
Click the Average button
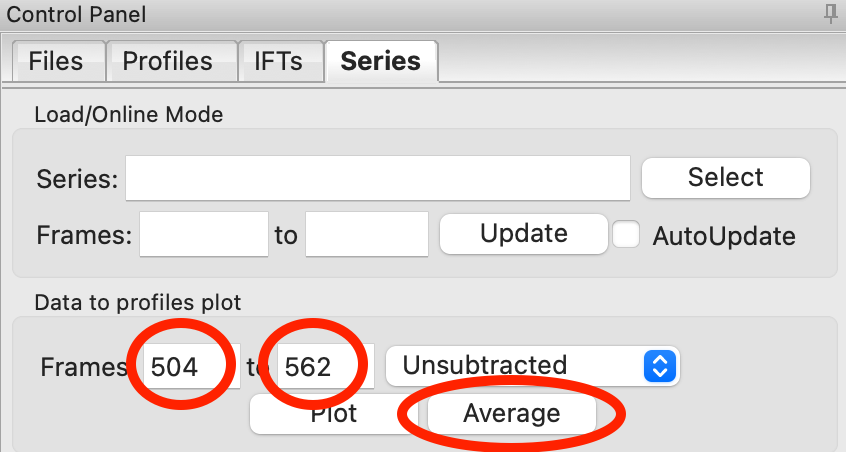[x=511, y=414]
